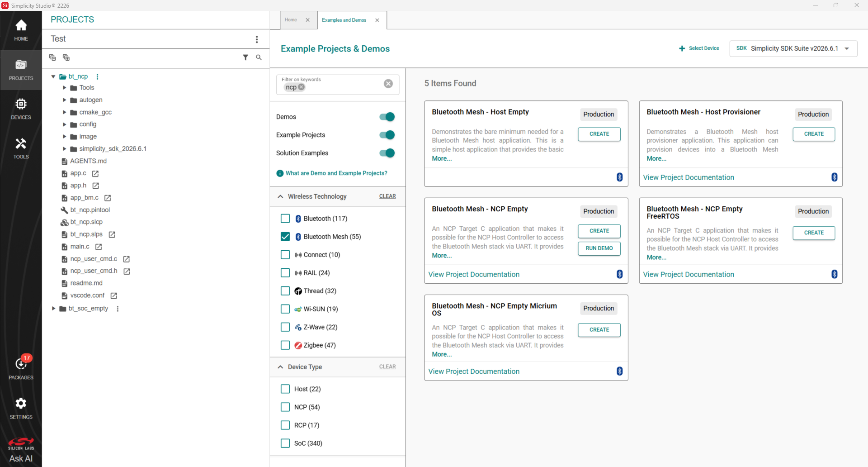Collapse the bt_ncp project tree
This screenshot has height=467, width=868.
(x=53, y=76)
